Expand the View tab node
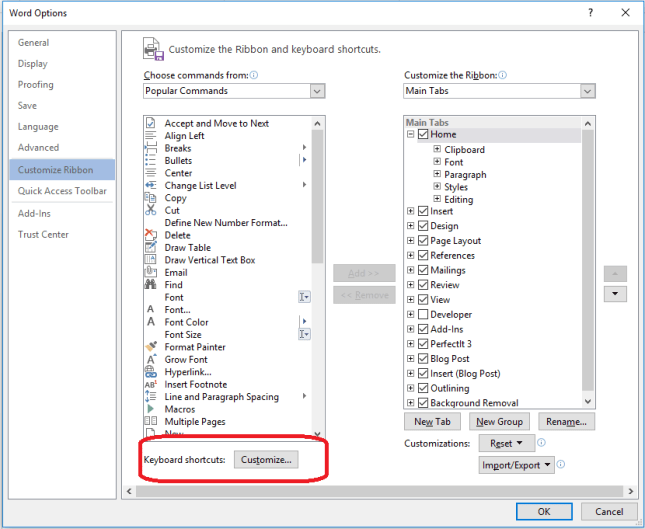The height and width of the screenshot is (529, 645). 410,299
